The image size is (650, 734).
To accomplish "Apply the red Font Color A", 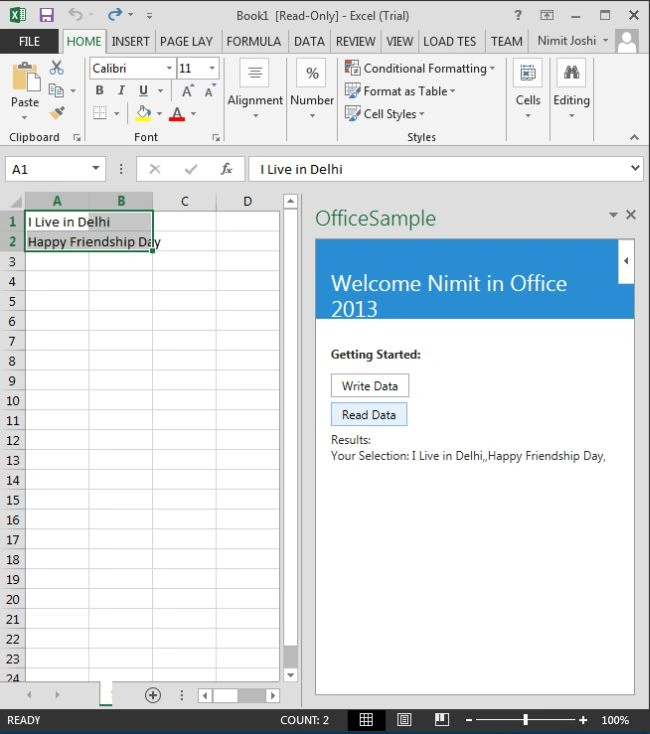I will coord(177,114).
